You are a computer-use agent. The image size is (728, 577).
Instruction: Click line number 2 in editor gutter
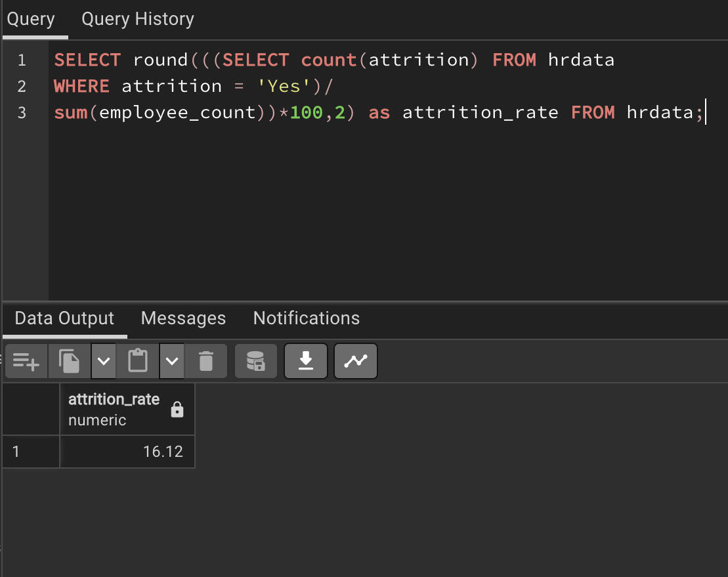click(x=22, y=86)
